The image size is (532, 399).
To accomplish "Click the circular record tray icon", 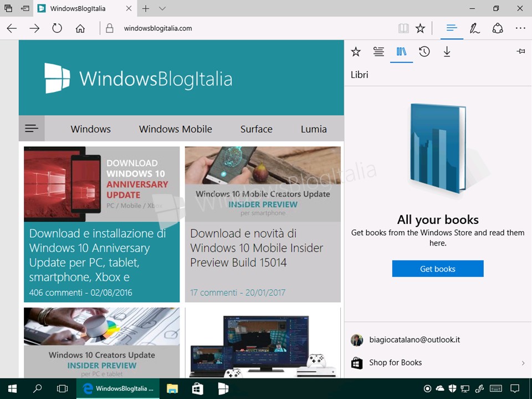I will point(427,388).
